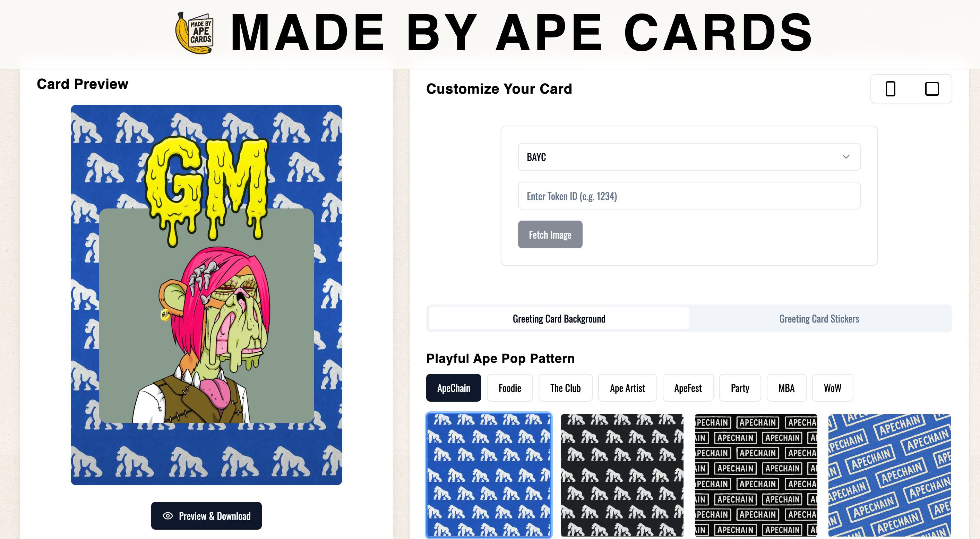The image size is (980, 539).
Task: Pick the blue diagonal APECHAIN pattern thumbnail
Action: pos(889,475)
